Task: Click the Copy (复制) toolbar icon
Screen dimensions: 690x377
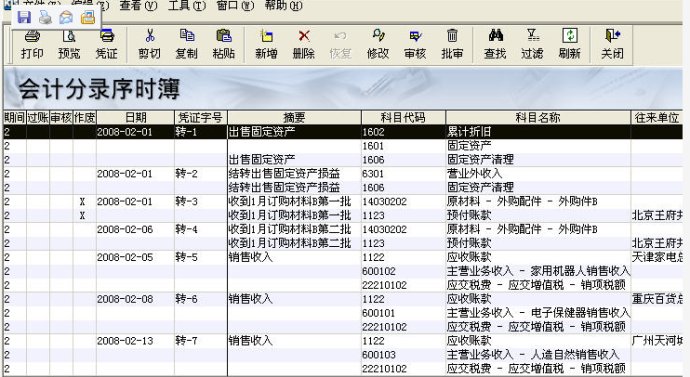Action: pyautogui.click(x=187, y=44)
